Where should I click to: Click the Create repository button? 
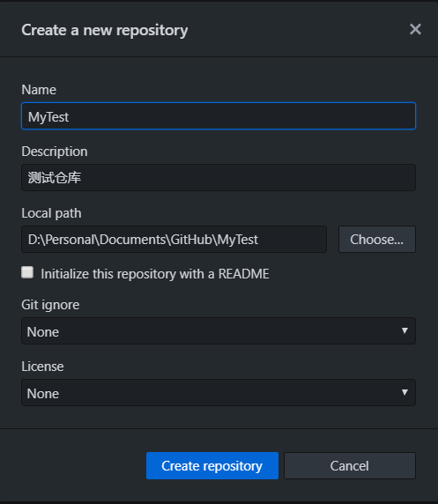(x=212, y=465)
